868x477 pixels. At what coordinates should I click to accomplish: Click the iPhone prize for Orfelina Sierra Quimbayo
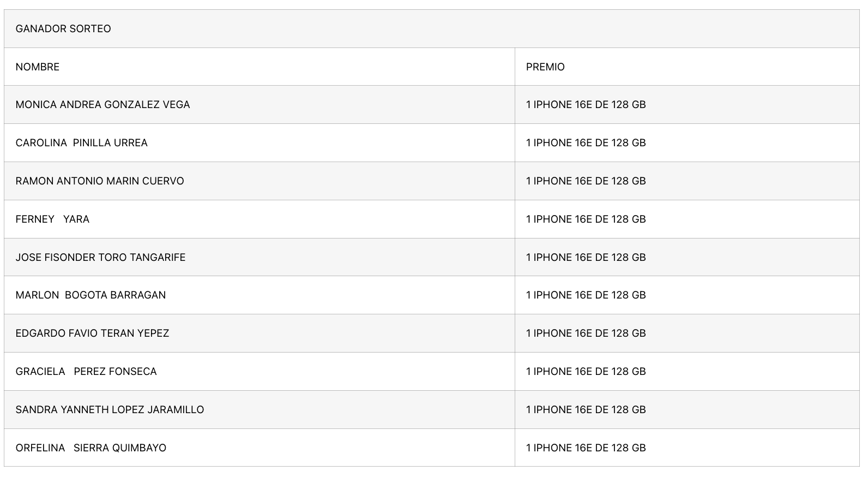coord(586,448)
